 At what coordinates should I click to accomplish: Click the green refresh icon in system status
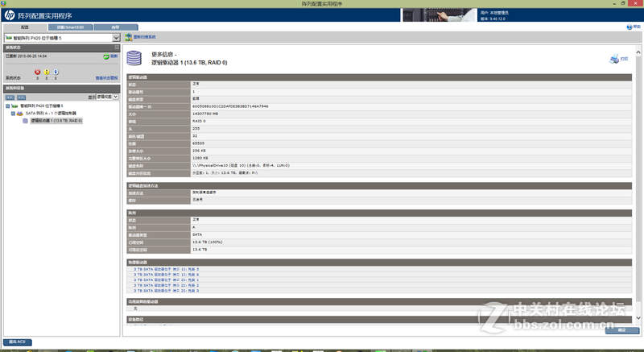[106, 56]
